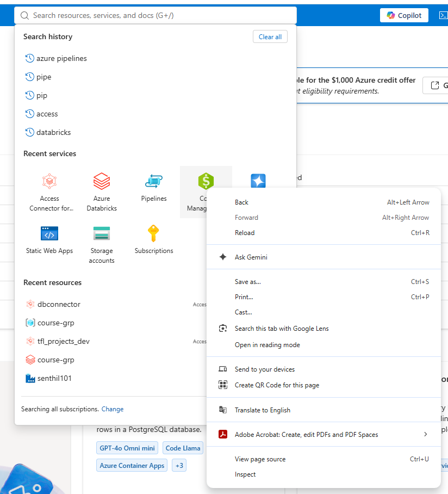Image resolution: width=448 pixels, height=494 pixels.
Task: Click the Ask Gemini sparkle icon
Action: pyautogui.click(x=223, y=257)
